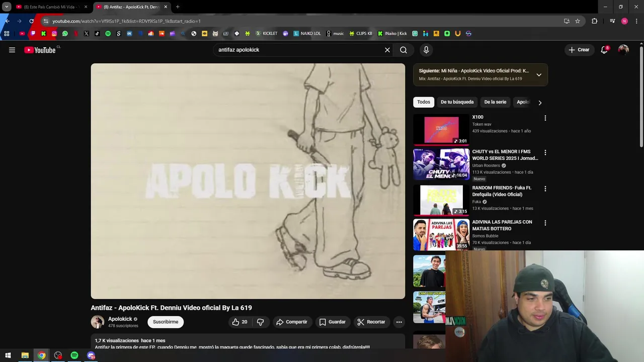Open install/cast icon in address bar
This screenshot has width=644, height=362.
tap(567, 21)
